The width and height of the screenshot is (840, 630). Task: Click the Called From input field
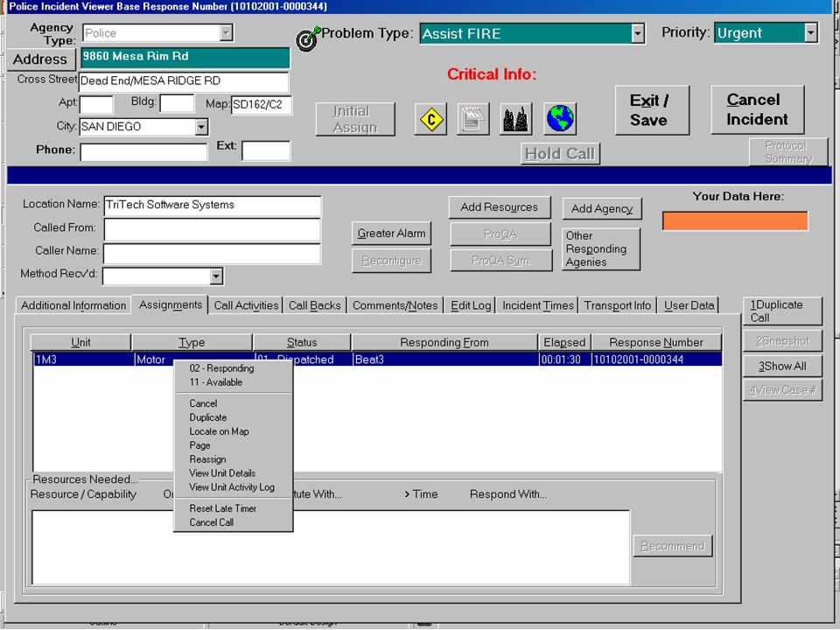coord(212,229)
